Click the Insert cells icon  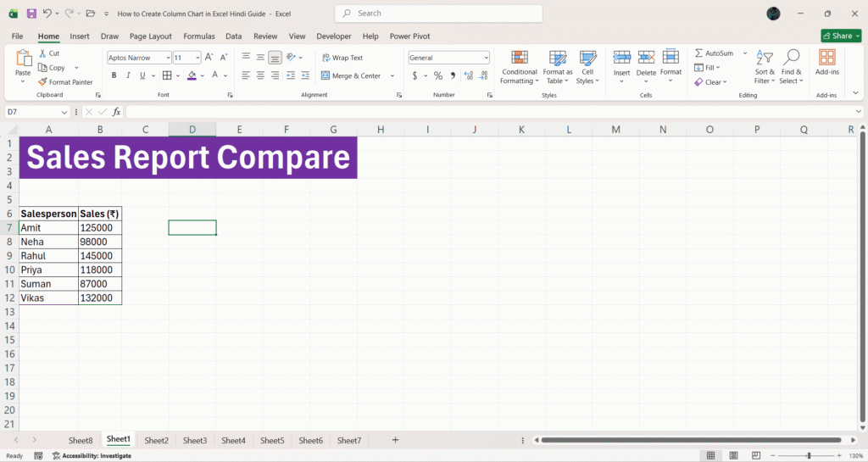pyautogui.click(x=621, y=57)
